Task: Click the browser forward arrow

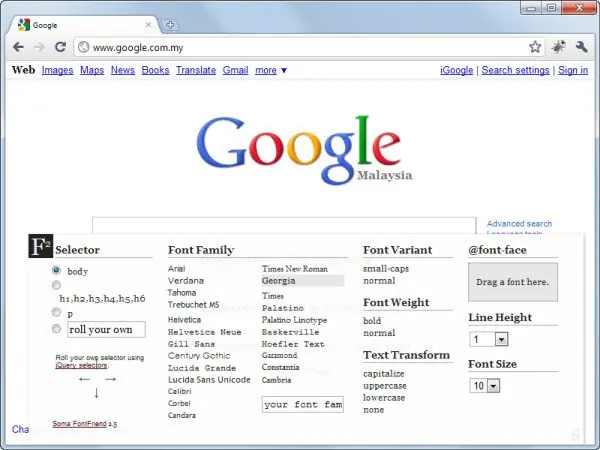Action: pyautogui.click(x=39, y=47)
